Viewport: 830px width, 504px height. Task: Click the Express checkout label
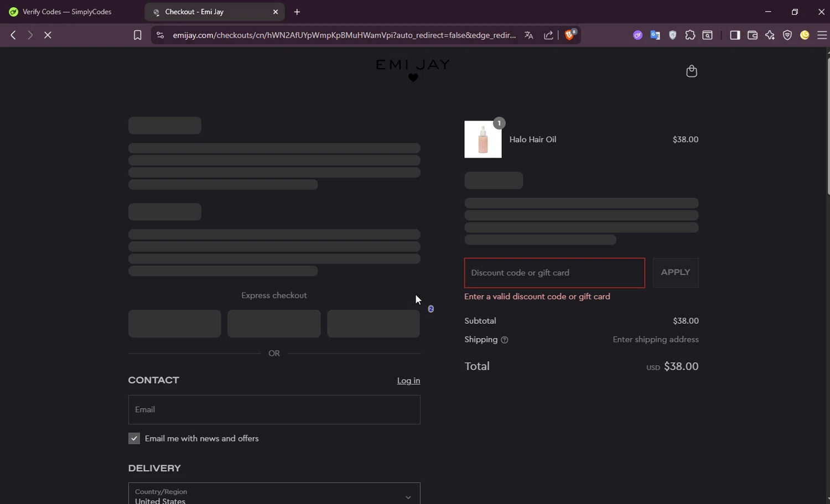[274, 295]
